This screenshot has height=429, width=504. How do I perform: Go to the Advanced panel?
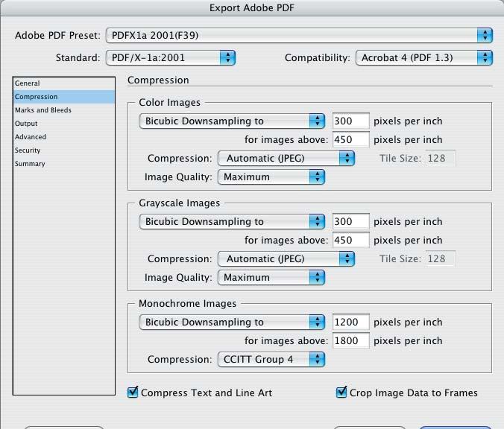click(64, 137)
